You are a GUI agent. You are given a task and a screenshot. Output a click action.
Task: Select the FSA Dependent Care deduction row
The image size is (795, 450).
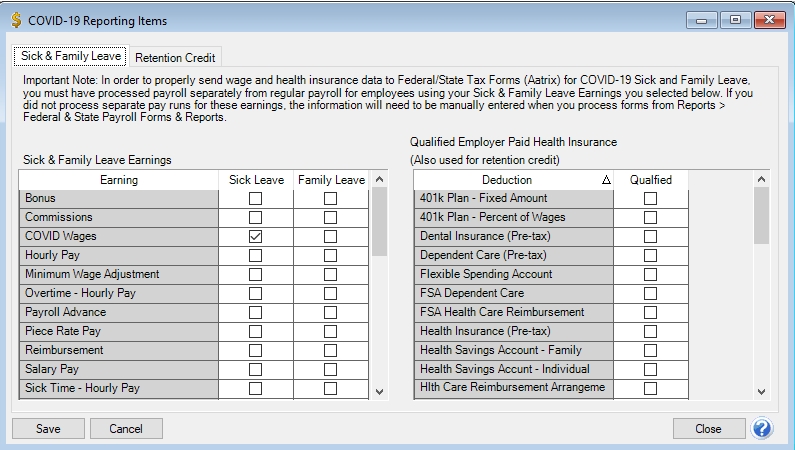coord(513,293)
